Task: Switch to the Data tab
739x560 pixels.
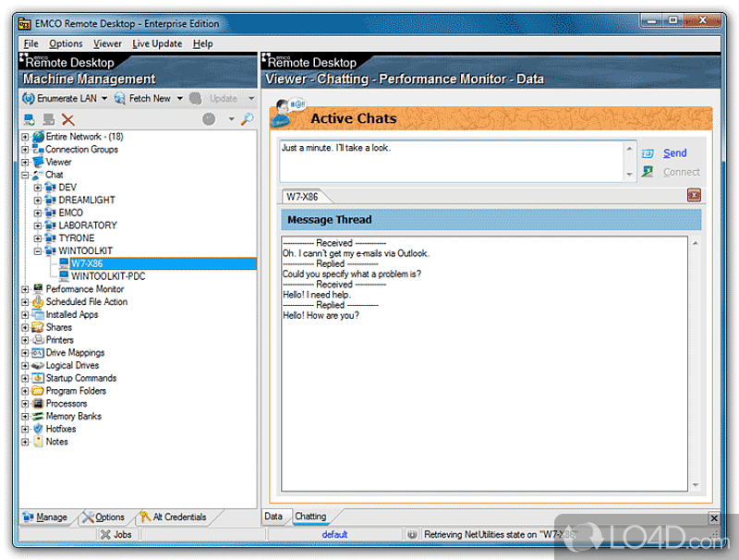Action: click(273, 517)
